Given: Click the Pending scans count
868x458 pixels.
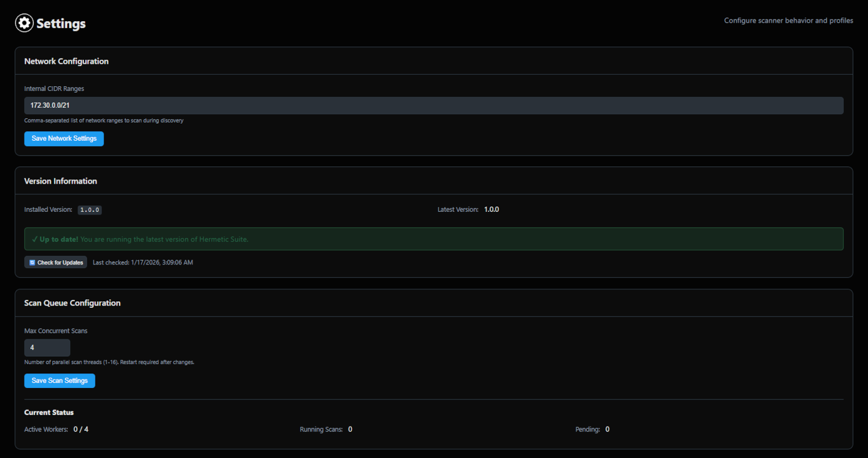Looking at the screenshot, I should tap(607, 429).
